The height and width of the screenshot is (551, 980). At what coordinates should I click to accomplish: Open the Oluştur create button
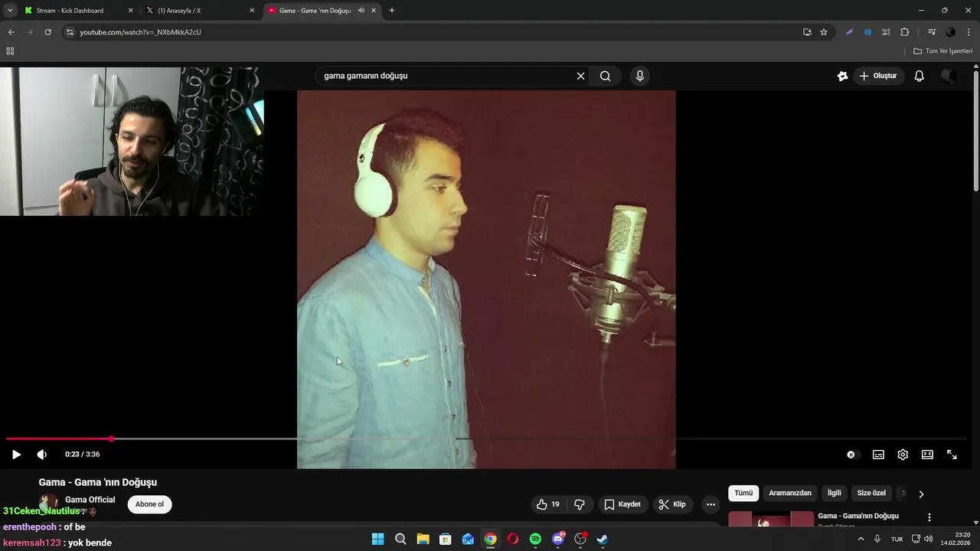pos(877,76)
